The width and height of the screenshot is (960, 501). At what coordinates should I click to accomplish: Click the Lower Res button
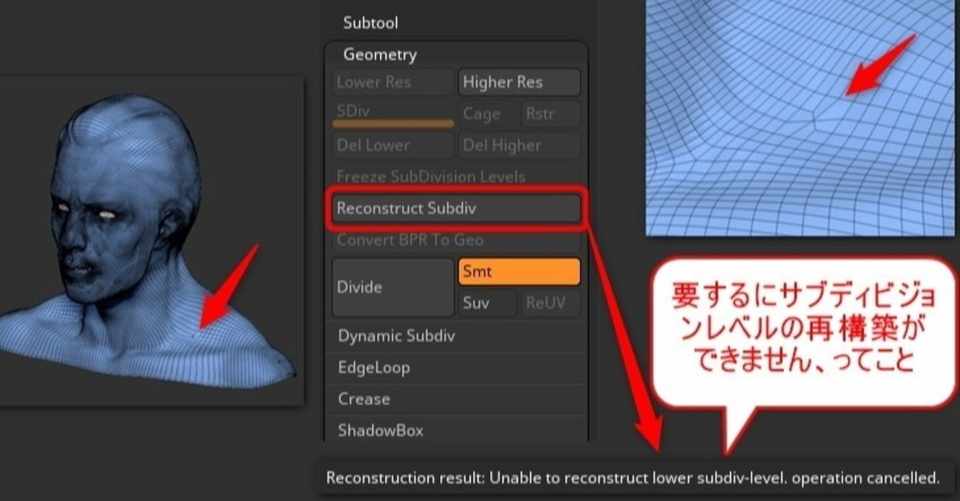(x=393, y=82)
